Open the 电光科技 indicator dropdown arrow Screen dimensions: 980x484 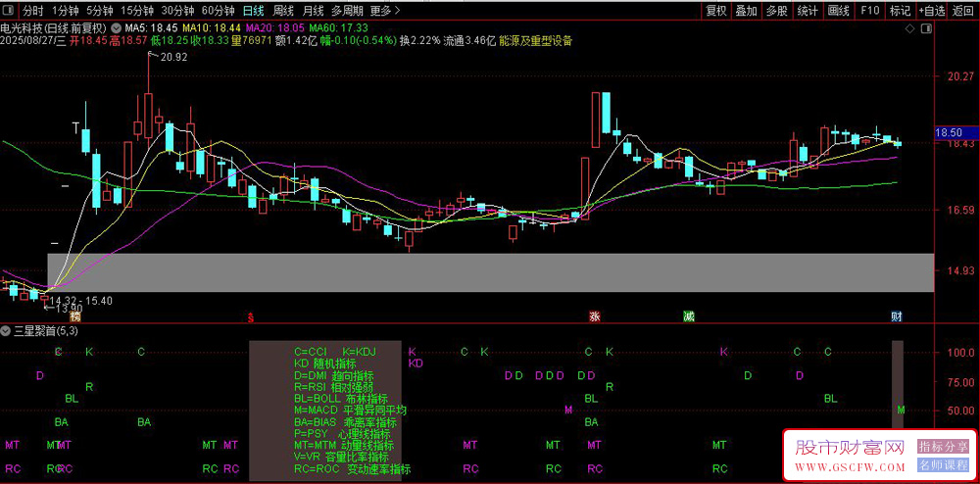point(117,28)
